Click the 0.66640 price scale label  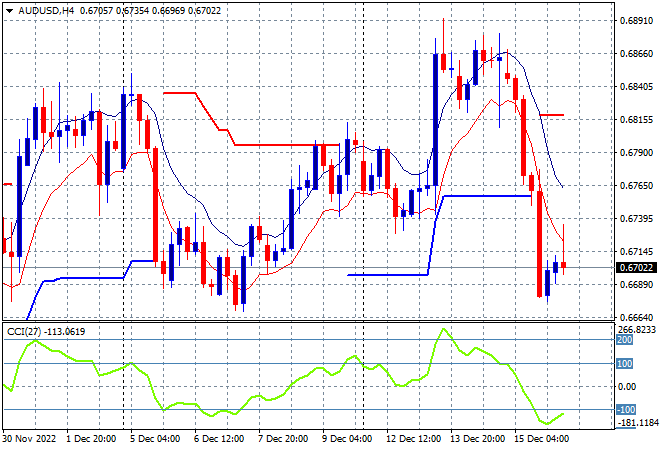click(x=636, y=317)
